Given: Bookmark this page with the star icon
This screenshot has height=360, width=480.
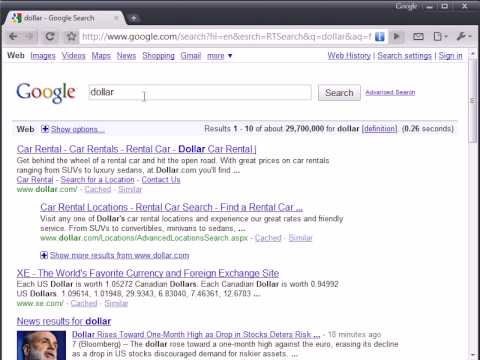Looking at the screenshot, I should pos(71,36).
